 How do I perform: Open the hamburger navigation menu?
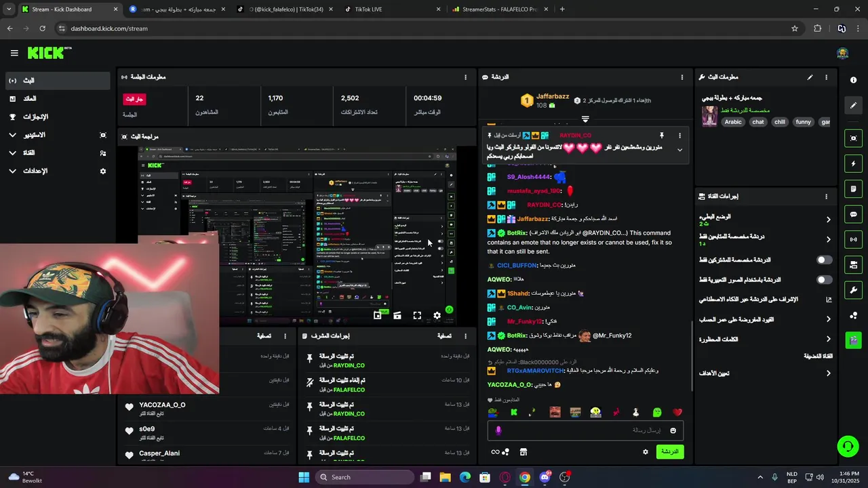pos(14,53)
